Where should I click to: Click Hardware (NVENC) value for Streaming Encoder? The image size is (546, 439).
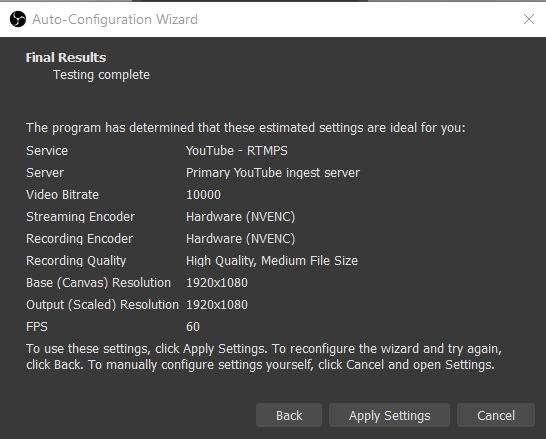pos(241,217)
